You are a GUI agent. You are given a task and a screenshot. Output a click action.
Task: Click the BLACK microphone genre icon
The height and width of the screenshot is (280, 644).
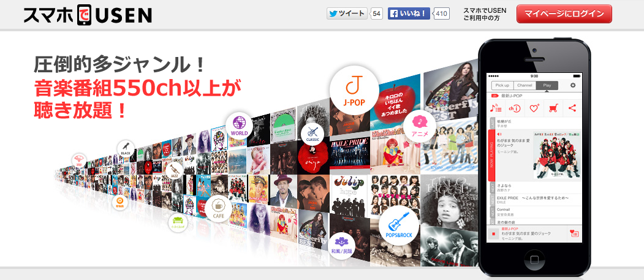pos(126,149)
